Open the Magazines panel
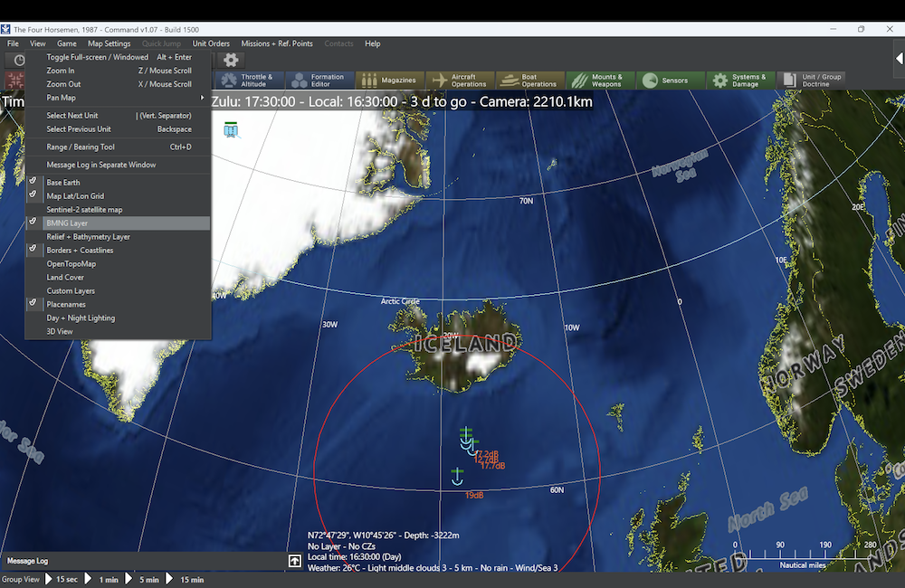The height and width of the screenshot is (588, 905). [389, 81]
